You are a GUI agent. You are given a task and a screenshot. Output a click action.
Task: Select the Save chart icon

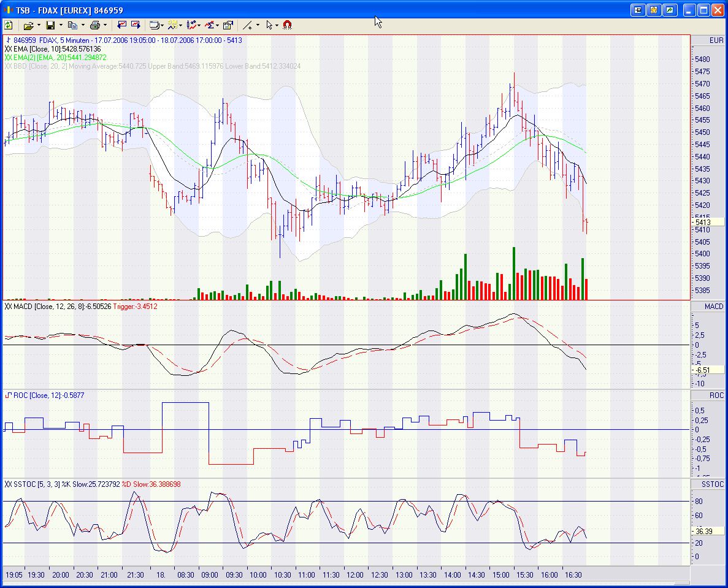tap(52, 25)
